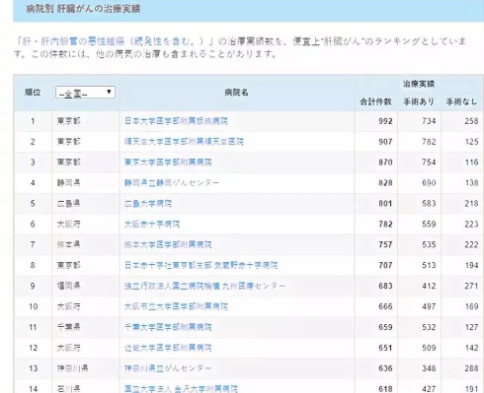Open 静岡県立静岡がんセンター link

pyautogui.click(x=172, y=183)
